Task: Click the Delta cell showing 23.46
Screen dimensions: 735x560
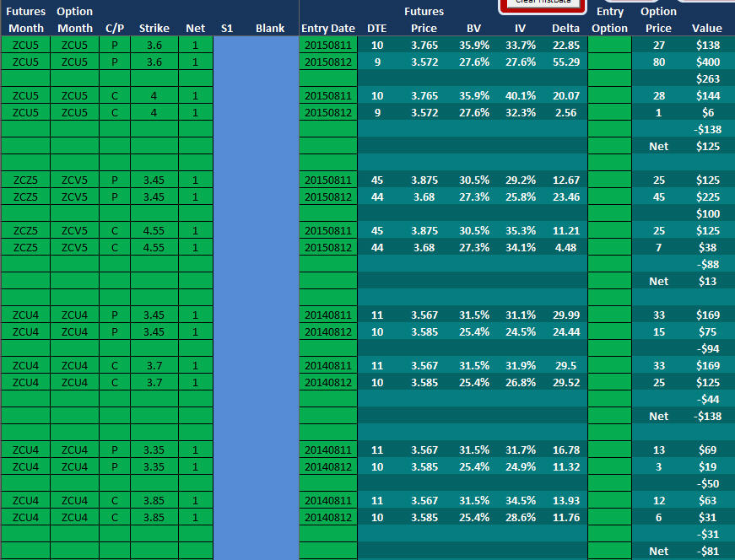Action: point(565,197)
